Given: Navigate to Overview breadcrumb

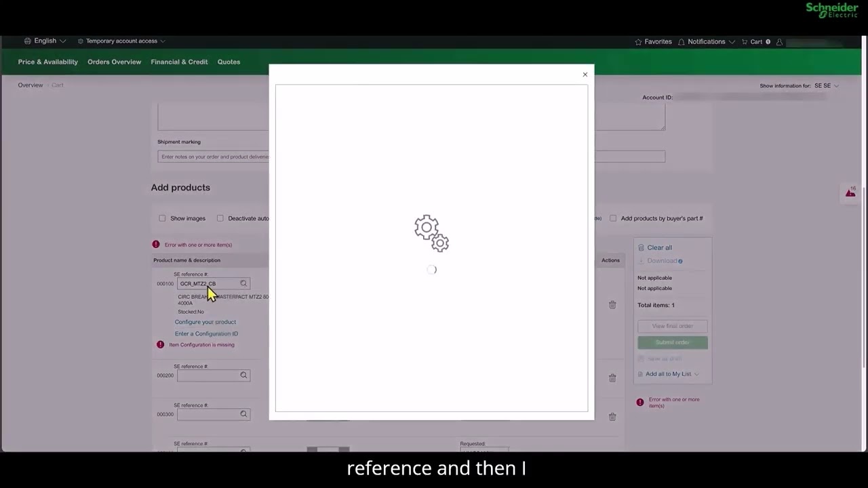Looking at the screenshot, I should [31, 85].
